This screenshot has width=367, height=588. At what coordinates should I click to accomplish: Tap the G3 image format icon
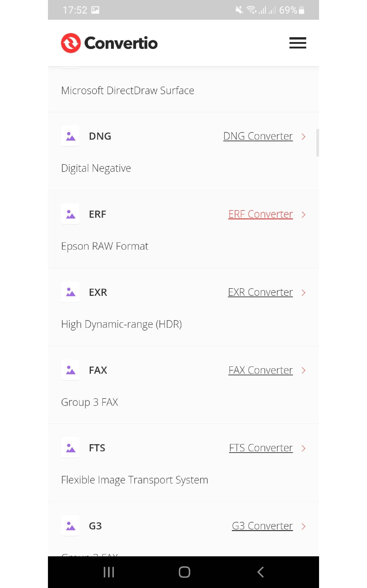pos(70,526)
